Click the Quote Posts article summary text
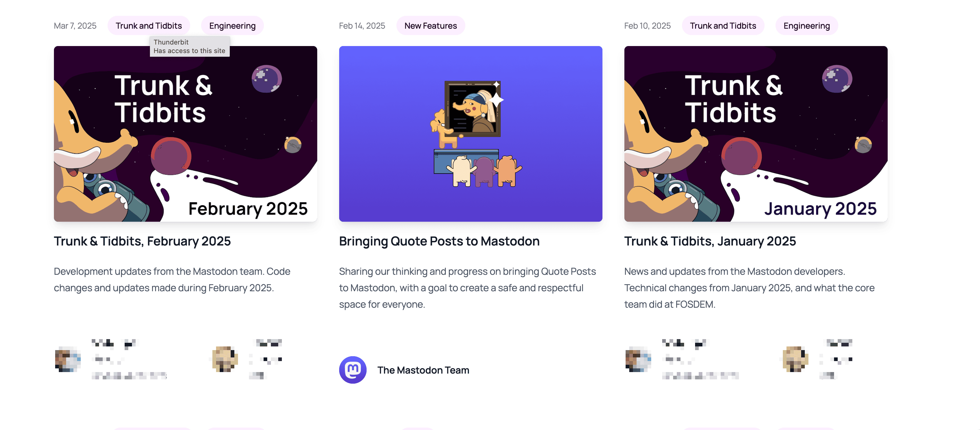The height and width of the screenshot is (430, 980). click(467, 288)
